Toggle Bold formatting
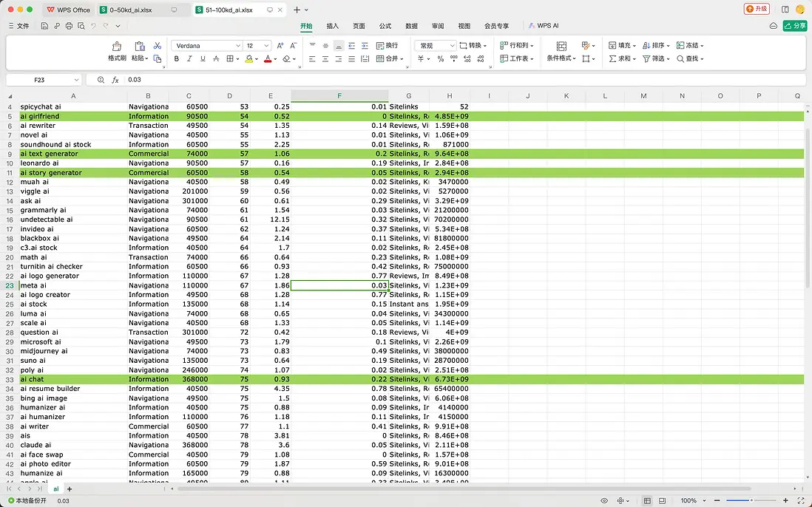Image resolution: width=812 pixels, height=507 pixels. (x=177, y=59)
